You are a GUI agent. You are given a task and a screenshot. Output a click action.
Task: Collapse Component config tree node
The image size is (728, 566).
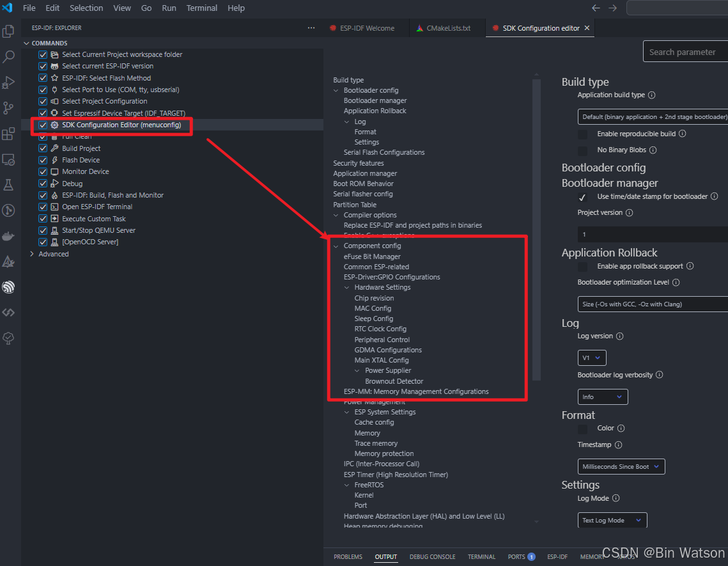tap(336, 246)
